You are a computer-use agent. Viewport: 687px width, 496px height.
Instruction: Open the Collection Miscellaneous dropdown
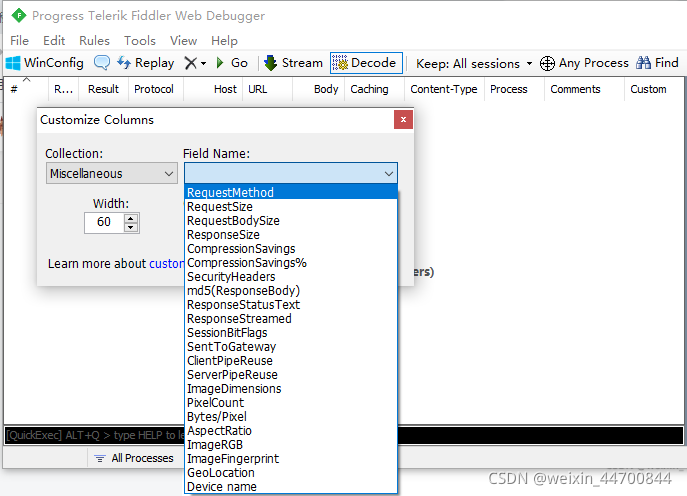click(112, 173)
